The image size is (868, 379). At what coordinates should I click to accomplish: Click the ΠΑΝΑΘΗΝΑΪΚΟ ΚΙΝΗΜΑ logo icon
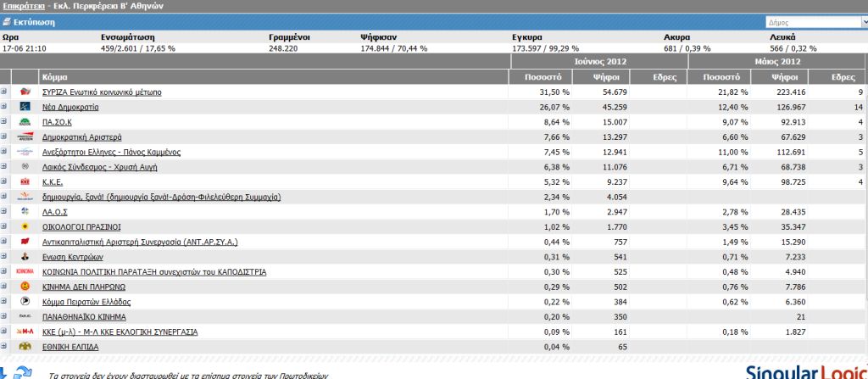click(x=25, y=316)
